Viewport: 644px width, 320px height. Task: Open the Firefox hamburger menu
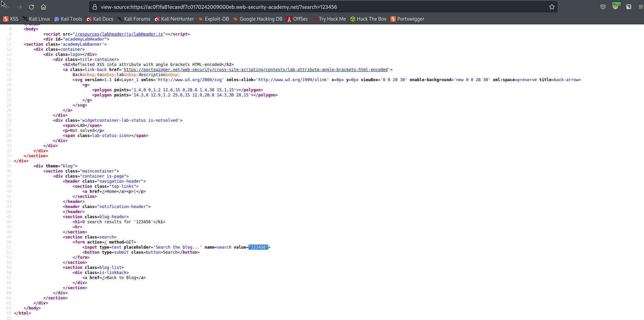point(641,7)
